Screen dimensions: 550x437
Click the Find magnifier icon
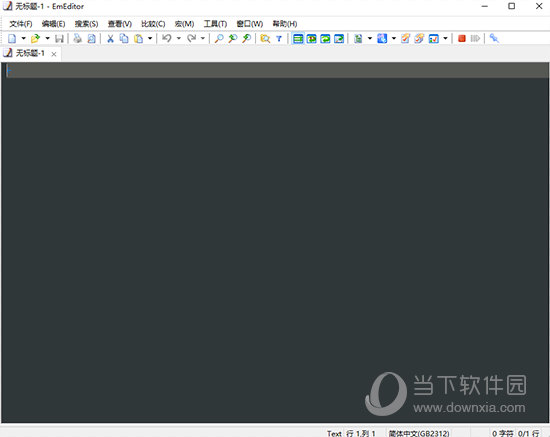(x=219, y=38)
